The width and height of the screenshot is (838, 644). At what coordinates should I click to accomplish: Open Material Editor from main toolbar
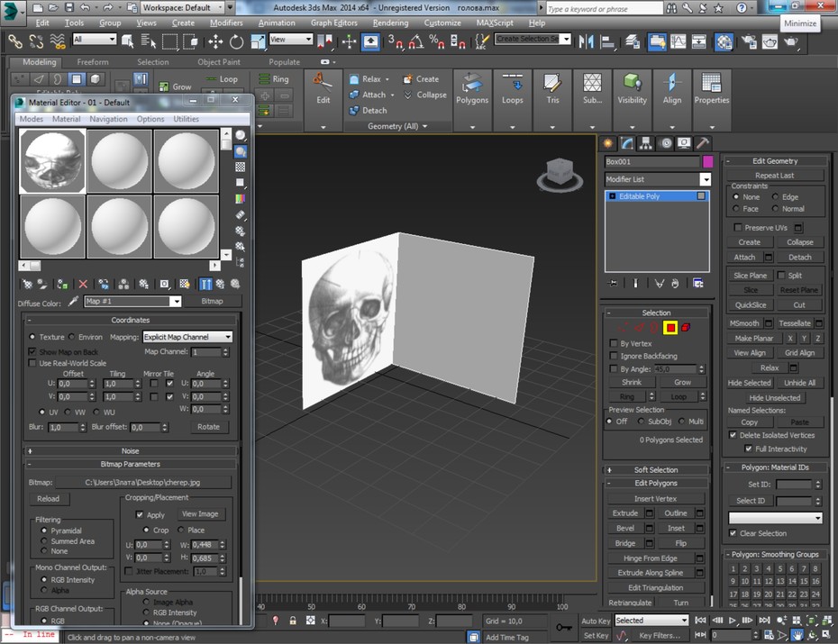724,41
